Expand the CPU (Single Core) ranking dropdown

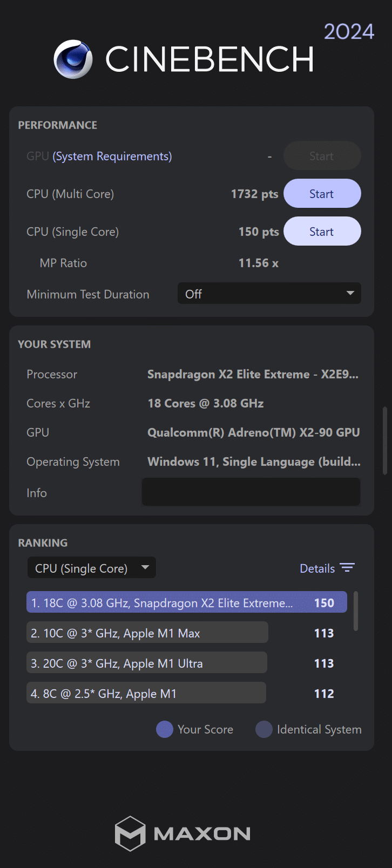[x=91, y=568]
